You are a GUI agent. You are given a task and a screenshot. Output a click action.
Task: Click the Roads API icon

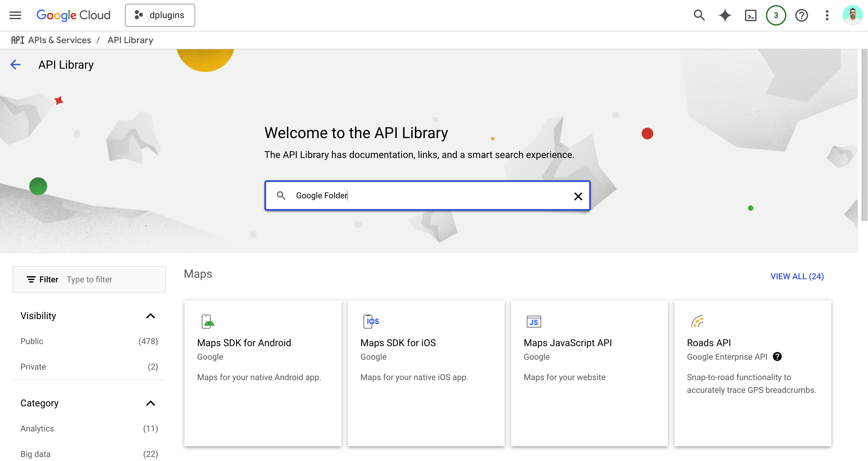pyautogui.click(x=697, y=321)
